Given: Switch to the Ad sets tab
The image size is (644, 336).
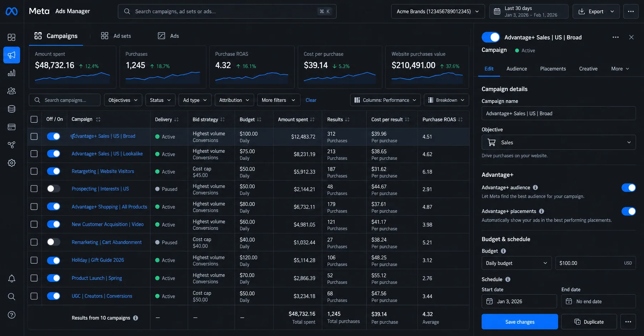Looking at the screenshot, I should 116,36.
